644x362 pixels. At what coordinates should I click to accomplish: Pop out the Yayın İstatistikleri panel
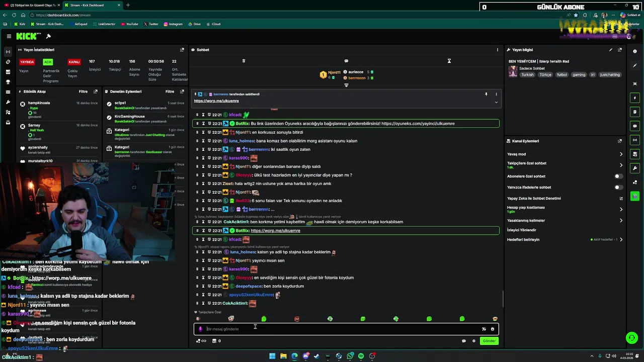[x=182, y=50]
